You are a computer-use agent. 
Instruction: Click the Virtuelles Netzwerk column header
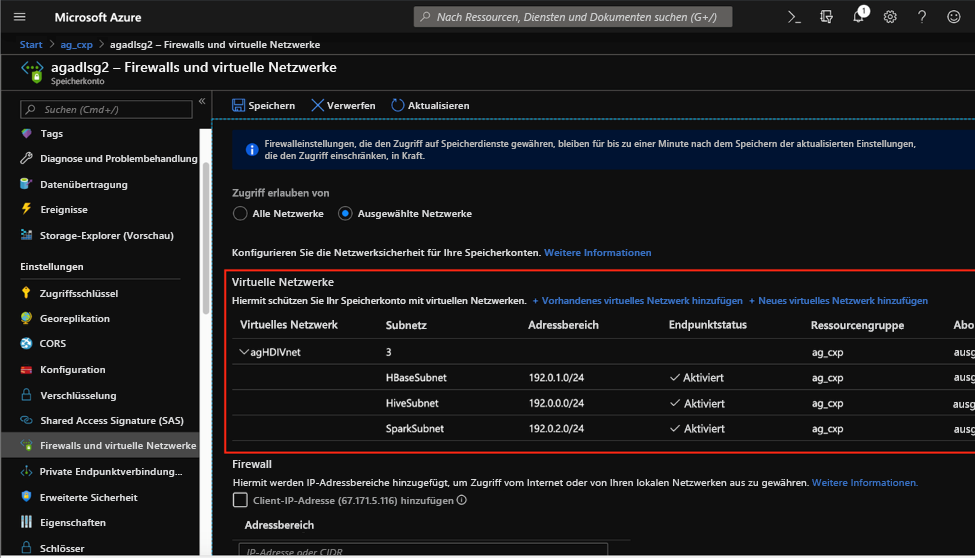(289, 325)
